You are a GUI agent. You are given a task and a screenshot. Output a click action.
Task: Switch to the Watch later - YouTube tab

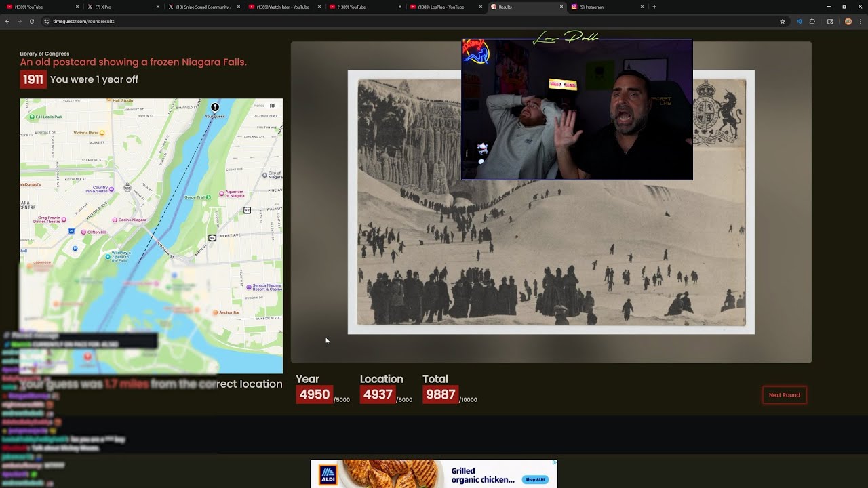285,7
